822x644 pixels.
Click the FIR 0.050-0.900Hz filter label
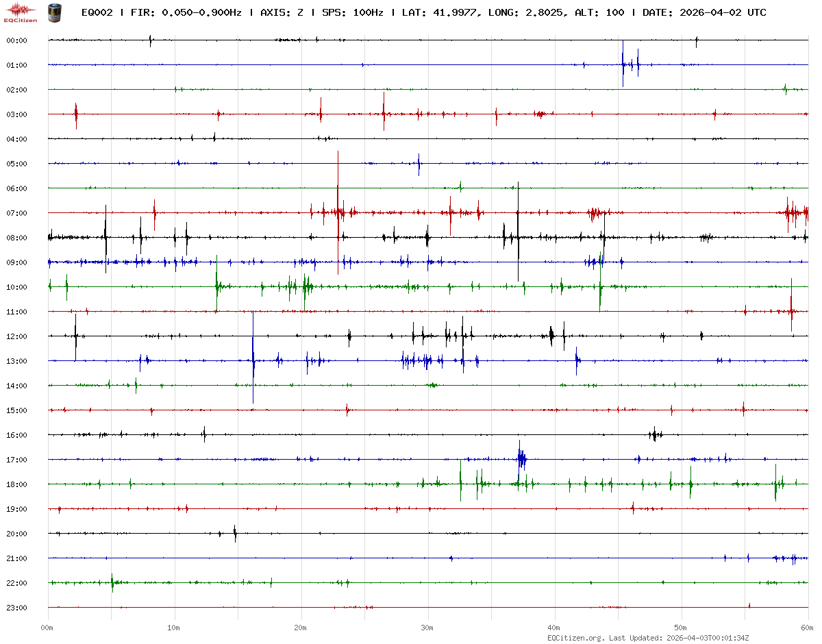tap(186, 12)
